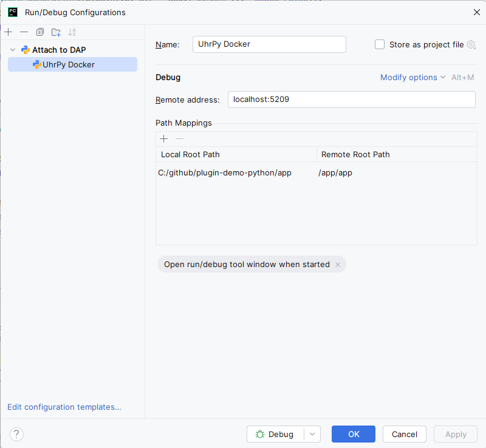This screenshot has height=448, width=486.
Task: Remove the selected path mapping
Action: pos(179,138)
